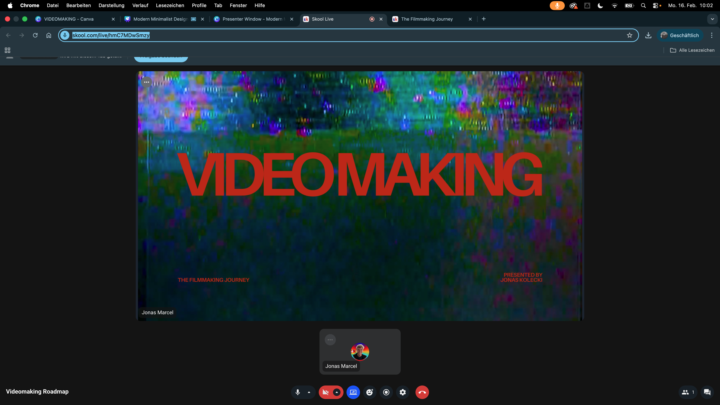Open the chat panel icon
Image resolution: width=720 pixels, height=405 pixels.
[707, 392]
